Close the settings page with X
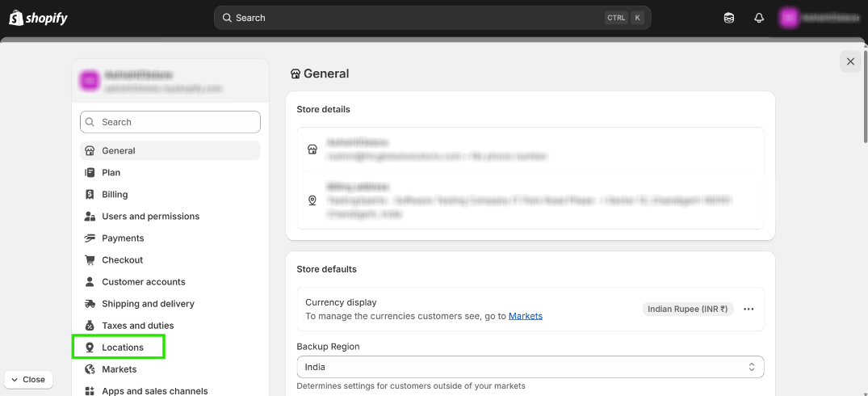The height and width of the screenshot is (396, 868). click(850, 61)
